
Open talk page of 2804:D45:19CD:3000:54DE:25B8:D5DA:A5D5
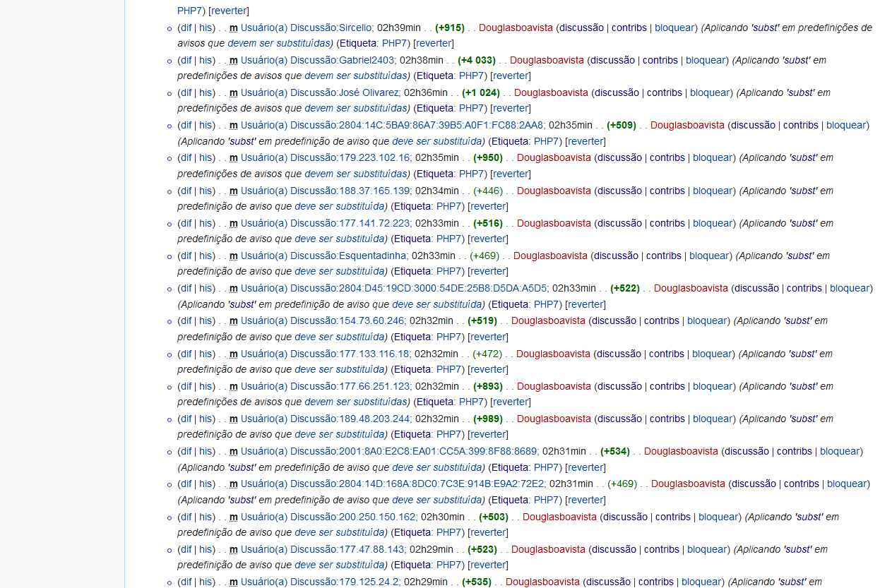pos(394,288)
